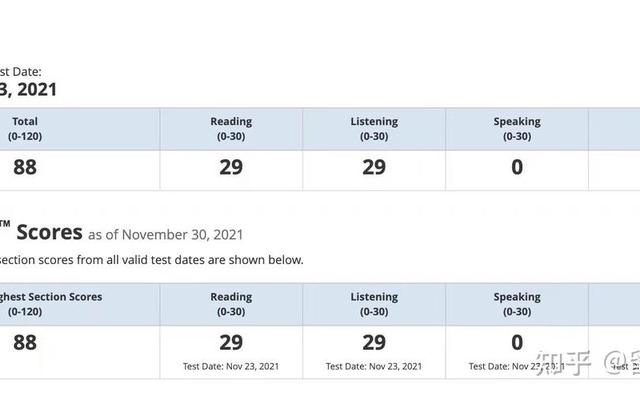
Task: Click the Listening header in the bottom table
Action: click(374, 303)
